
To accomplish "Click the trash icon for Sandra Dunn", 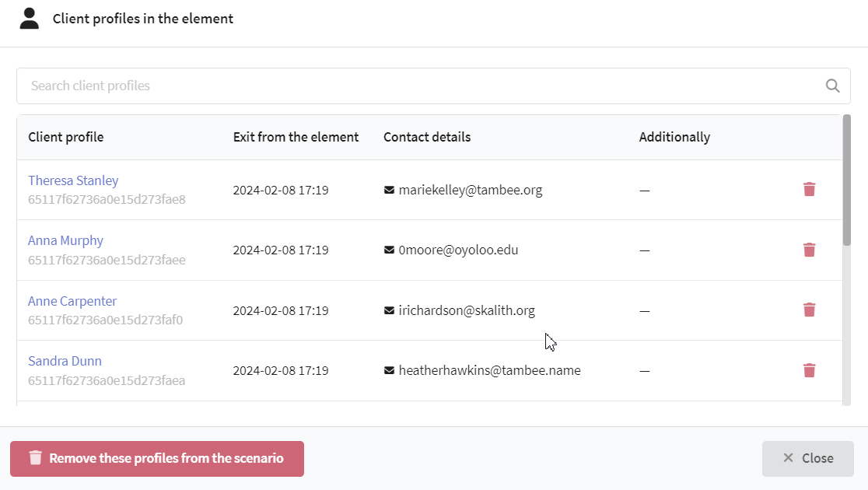I will coord(809,370).
